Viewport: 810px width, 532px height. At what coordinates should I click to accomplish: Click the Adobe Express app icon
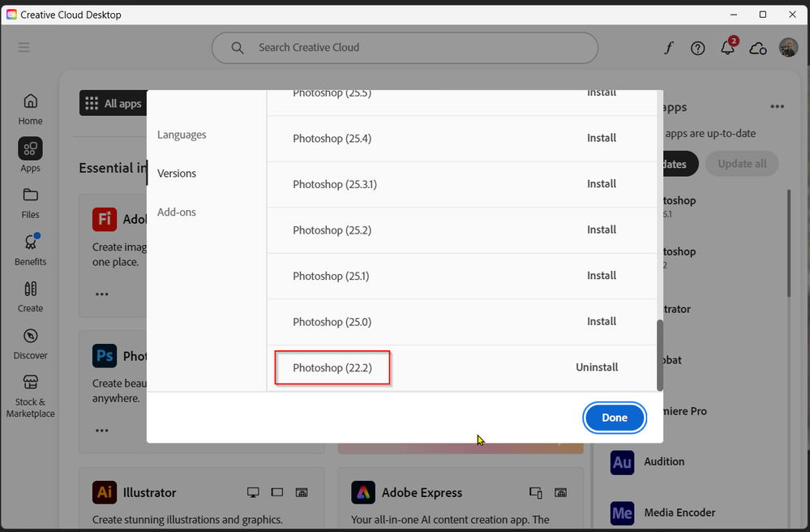point(363,492)
